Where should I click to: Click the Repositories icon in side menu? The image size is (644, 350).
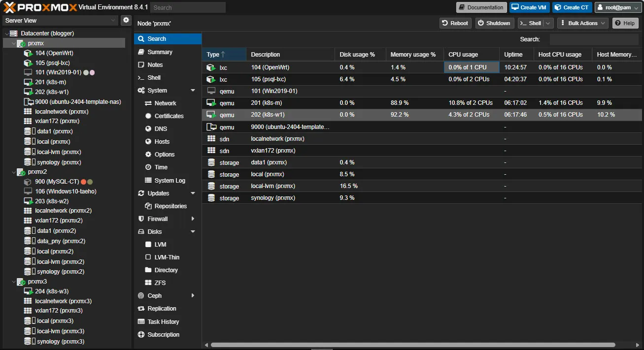point(148,206)
